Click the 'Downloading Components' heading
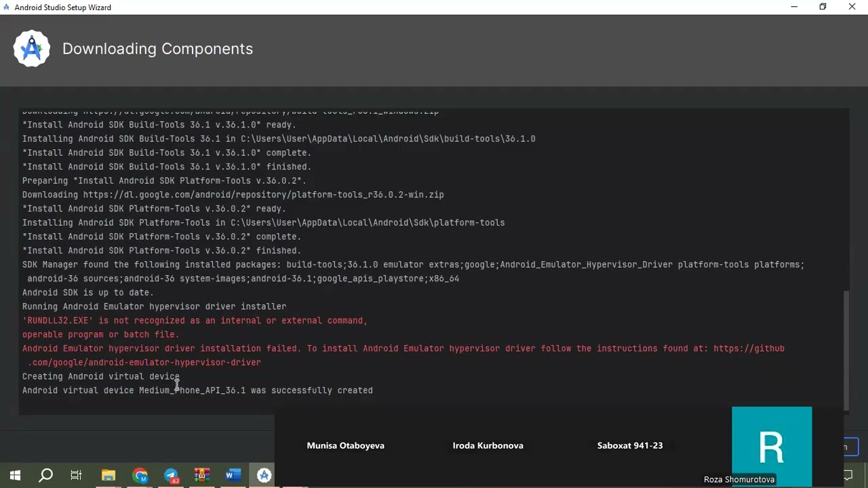This screenshot has height=488, width=868. [x=157, y=49]
